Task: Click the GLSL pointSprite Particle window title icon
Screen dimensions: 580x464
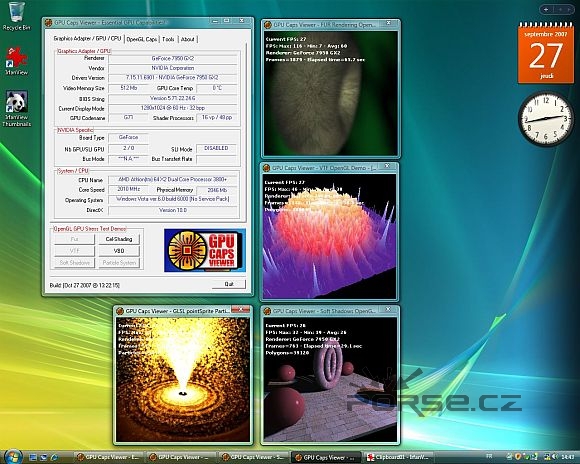Action: coord(119,311)
